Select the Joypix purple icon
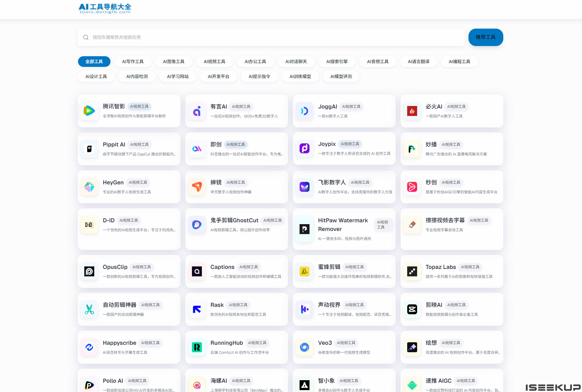The width and height of the screenshot is (582, 392). pos(304,148)
